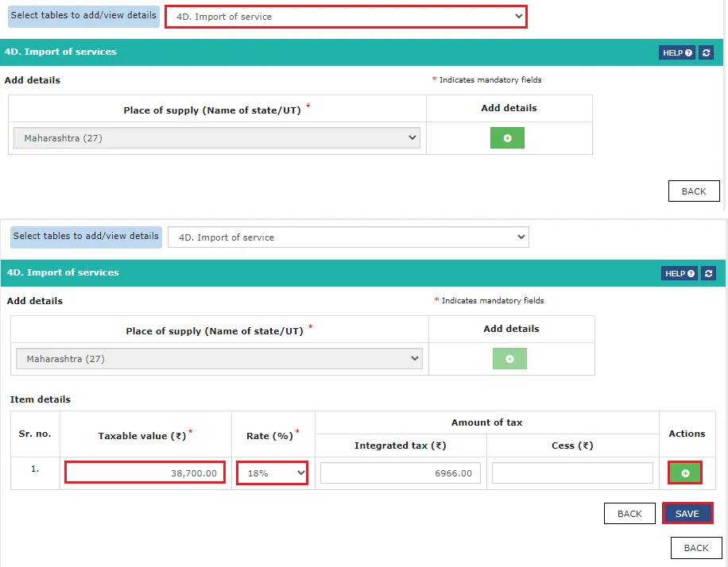
Task: Click the upper 'Select tables to add/view details' label
Action: pos(83,16)
